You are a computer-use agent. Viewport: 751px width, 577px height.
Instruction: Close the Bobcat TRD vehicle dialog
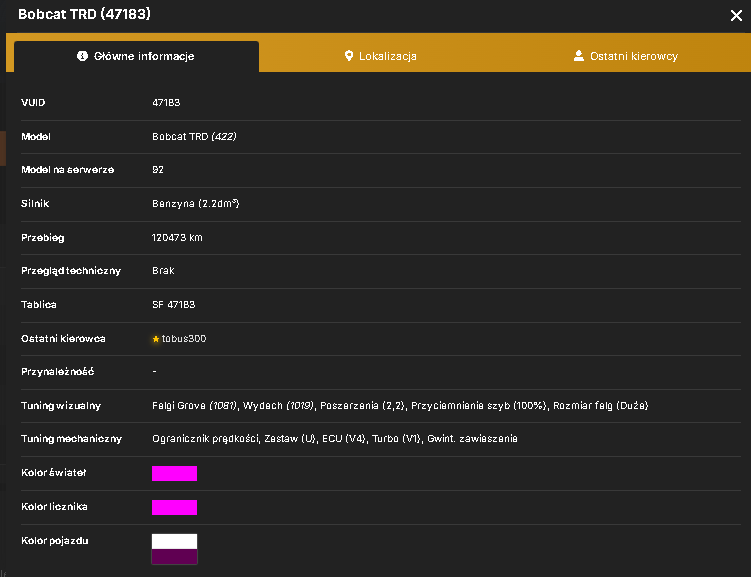[736, 16]
